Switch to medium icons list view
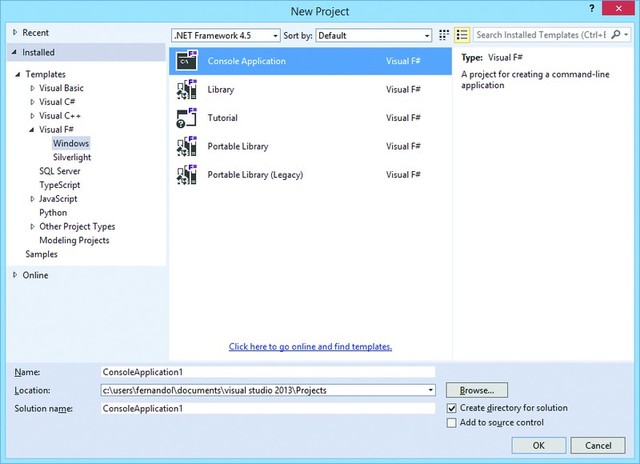640x464 pixels. pyautogui.click(x=462, y=35)
